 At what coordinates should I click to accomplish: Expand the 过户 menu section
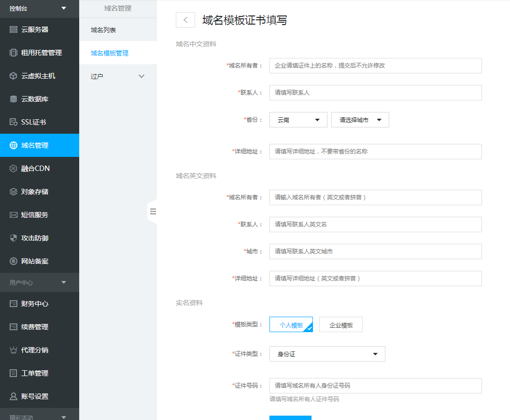(x=117, y=76)
